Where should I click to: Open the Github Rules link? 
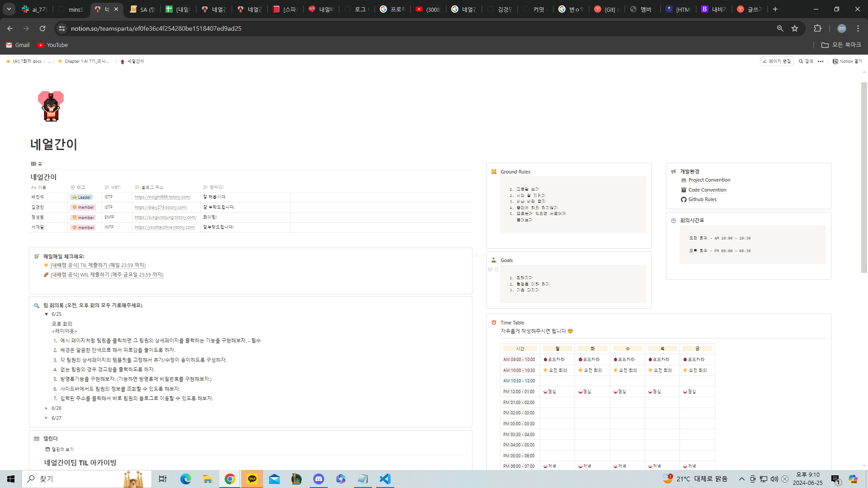click(702, 200)
